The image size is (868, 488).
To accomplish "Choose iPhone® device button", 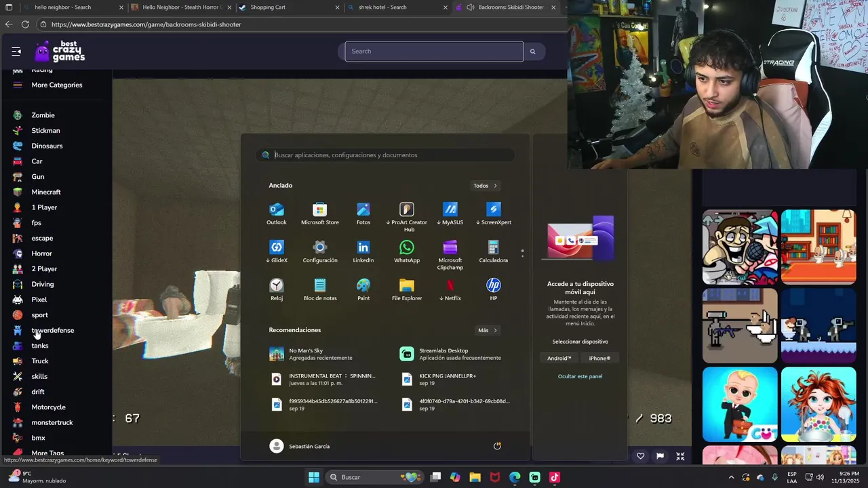I will tap(599, 358).
